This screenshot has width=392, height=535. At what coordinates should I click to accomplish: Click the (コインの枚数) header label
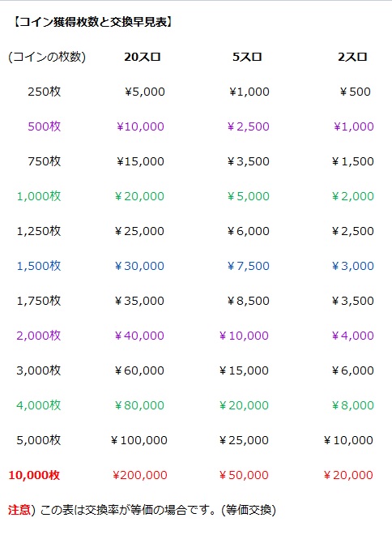click(x=47, y=57)
